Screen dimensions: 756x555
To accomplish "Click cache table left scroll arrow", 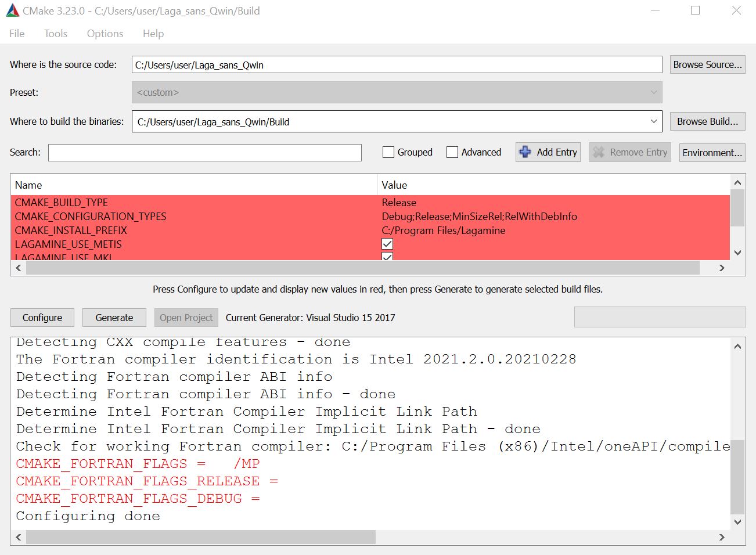I will tap(19, 268).
